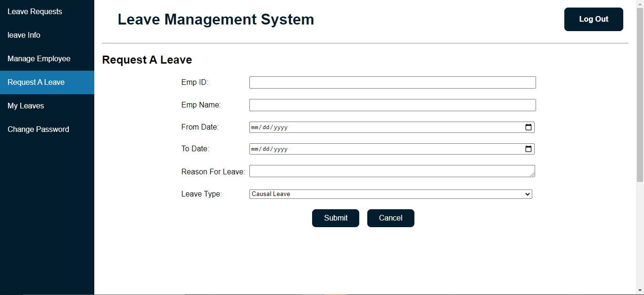The image size is (644, 295).
Task: Cancel the leave request form
Action: tap(390, 218)
